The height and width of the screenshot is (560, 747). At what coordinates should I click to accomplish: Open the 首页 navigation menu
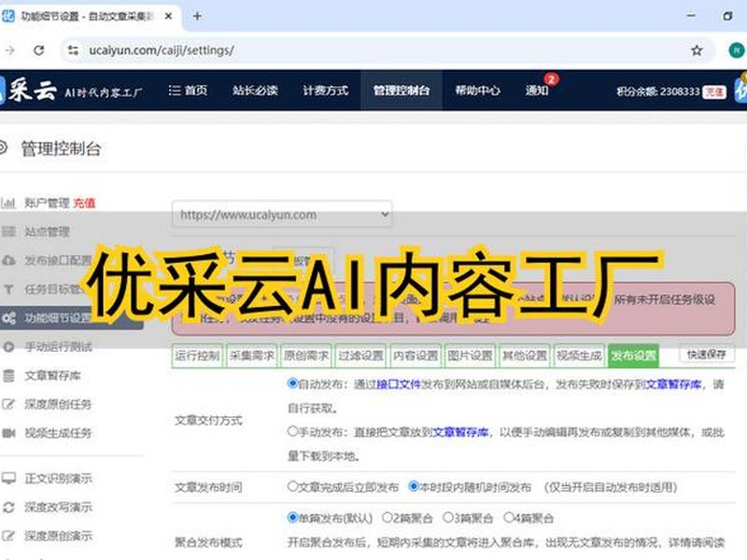click(x=189, y=90)
